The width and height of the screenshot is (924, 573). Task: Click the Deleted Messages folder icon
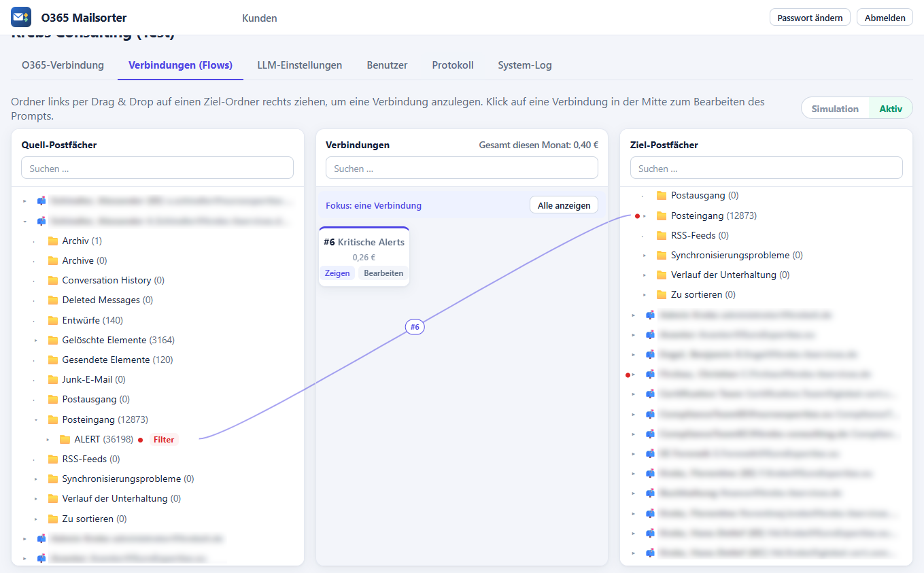coord(53,300)
